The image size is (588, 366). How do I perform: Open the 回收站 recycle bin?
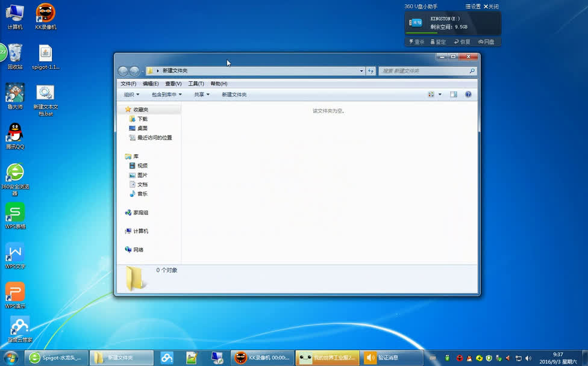(15, 57)
